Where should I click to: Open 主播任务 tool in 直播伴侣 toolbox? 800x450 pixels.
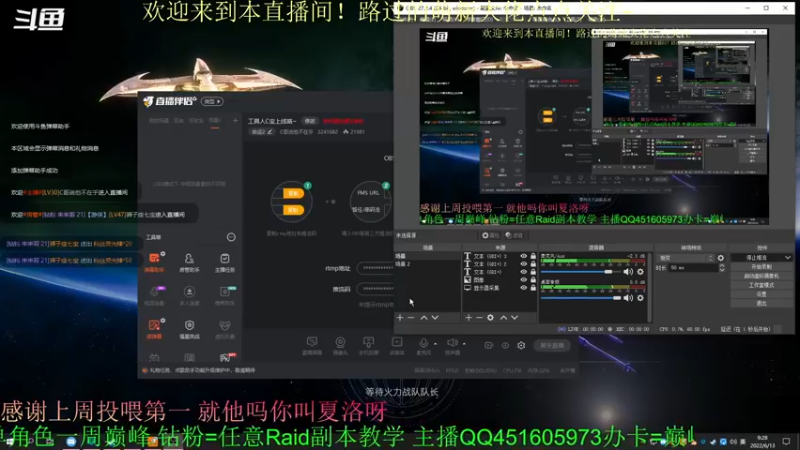pyautogui.click(x=224, y=262)
